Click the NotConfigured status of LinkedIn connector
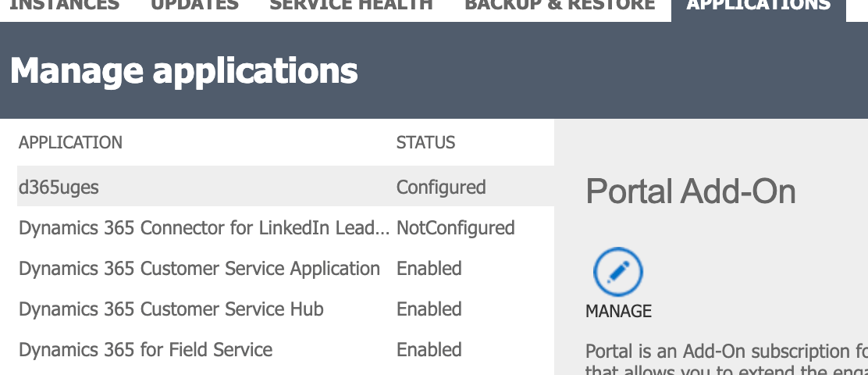Screen dimensions: 868x375 455,228
